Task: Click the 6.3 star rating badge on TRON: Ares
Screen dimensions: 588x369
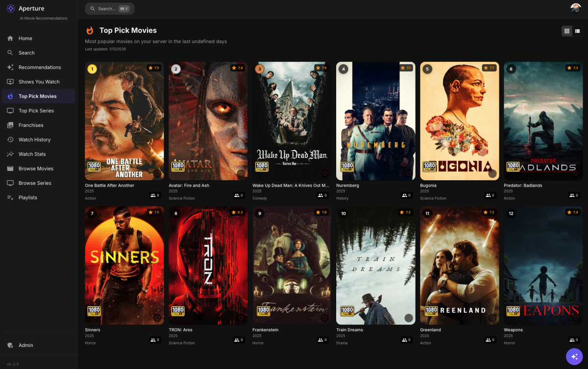Action: (237, 212)
